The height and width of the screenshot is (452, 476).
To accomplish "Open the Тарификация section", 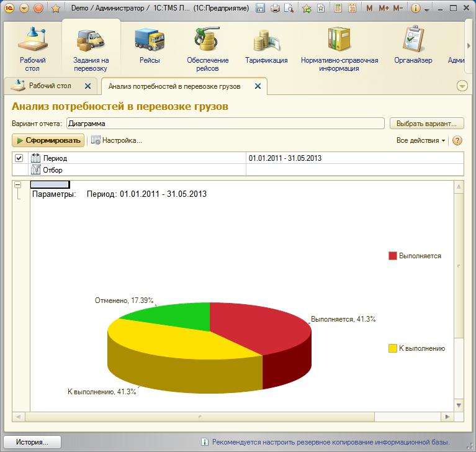I will tap(266, 47).
